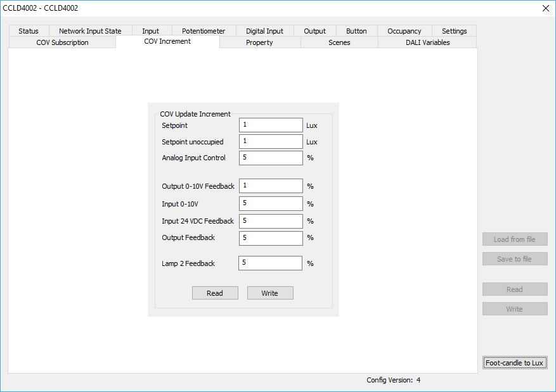Open the Property tab
Screen dimensions: 556x392
(259, 42)
